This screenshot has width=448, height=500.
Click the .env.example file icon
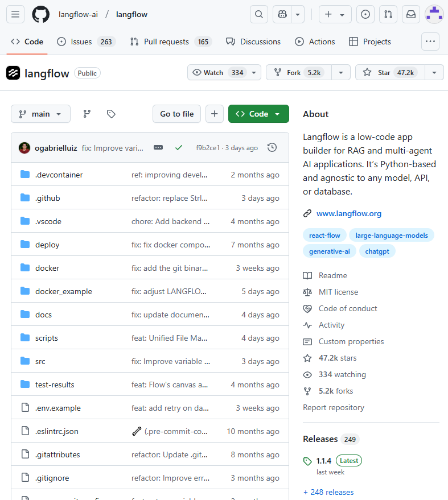pos(25,407)
